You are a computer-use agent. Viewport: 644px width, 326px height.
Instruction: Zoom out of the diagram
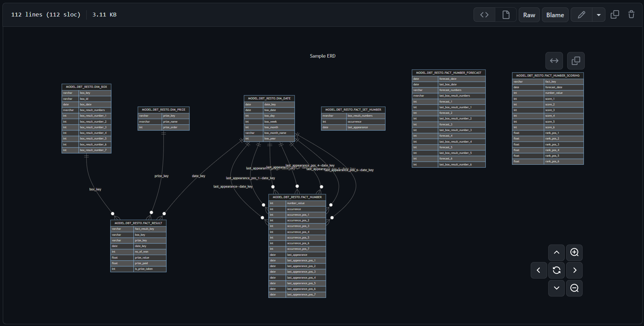574,288
